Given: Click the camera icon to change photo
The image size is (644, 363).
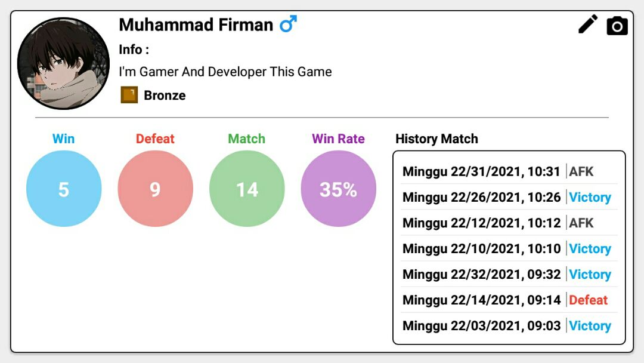Looking at the screenshot, I should (x=617, y=26).
